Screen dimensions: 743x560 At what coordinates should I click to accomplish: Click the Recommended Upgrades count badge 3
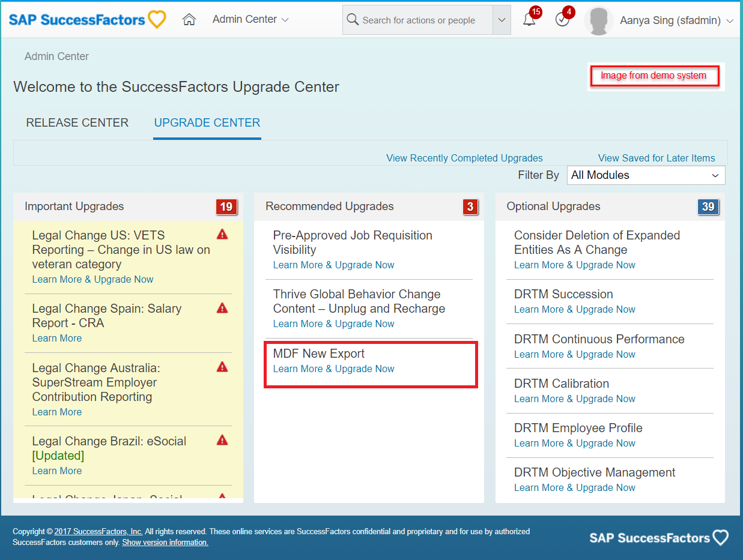pos(470,207)
